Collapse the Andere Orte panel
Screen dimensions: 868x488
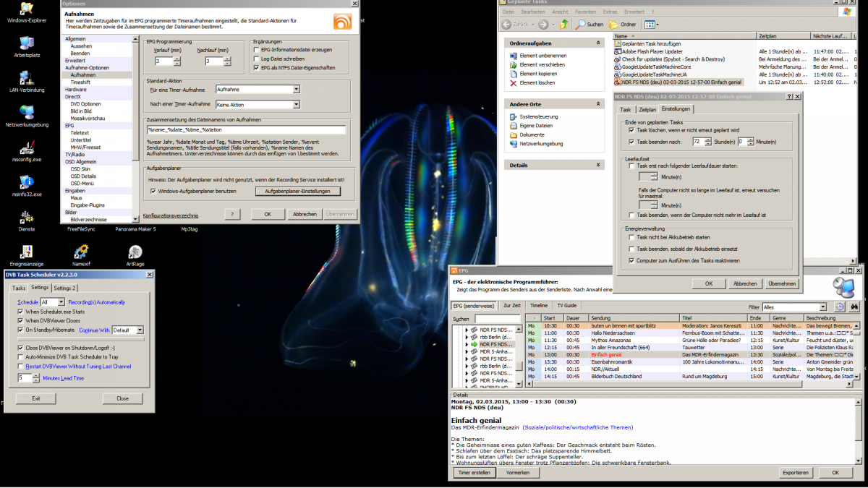pyautogui.click(x=598, y=104)
